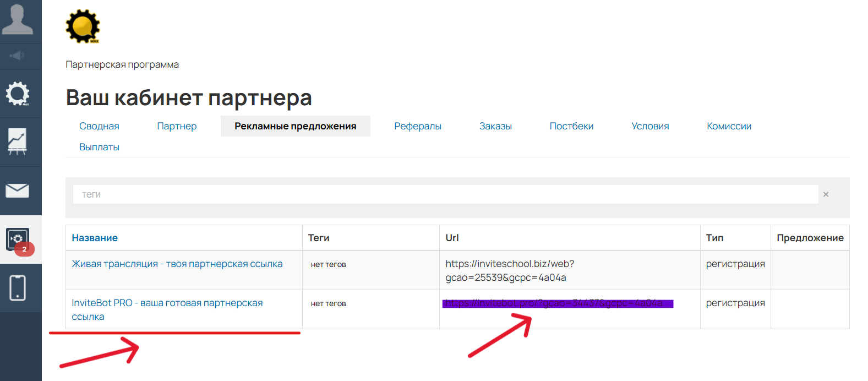Select the Рекламные предложения tab
This screenshot has width=868, height=381.
(296, 126)
